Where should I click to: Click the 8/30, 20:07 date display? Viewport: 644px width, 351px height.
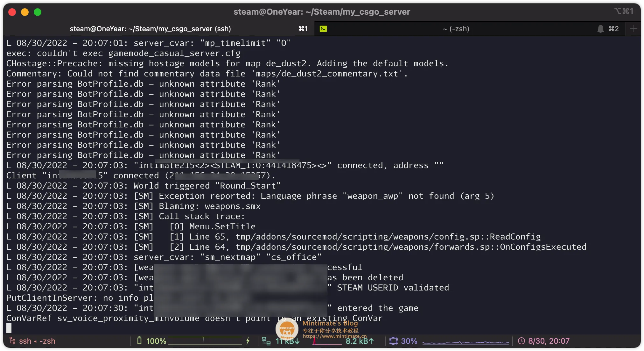(549, 341)
